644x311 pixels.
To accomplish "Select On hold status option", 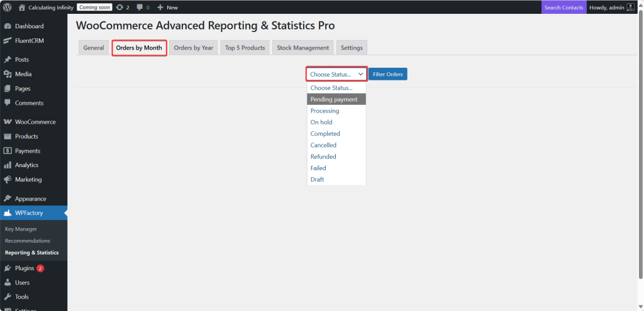I will (336, 123).
